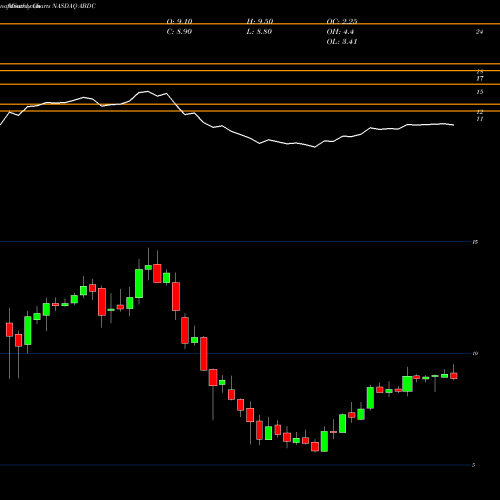The image size is (500, 500).
Task: Select the "OH: 4.4" reading
Action: point(340,31)
